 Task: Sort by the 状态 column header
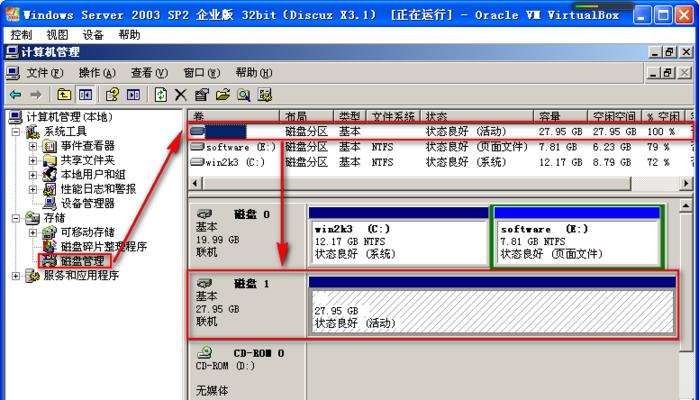pos(477,116)
